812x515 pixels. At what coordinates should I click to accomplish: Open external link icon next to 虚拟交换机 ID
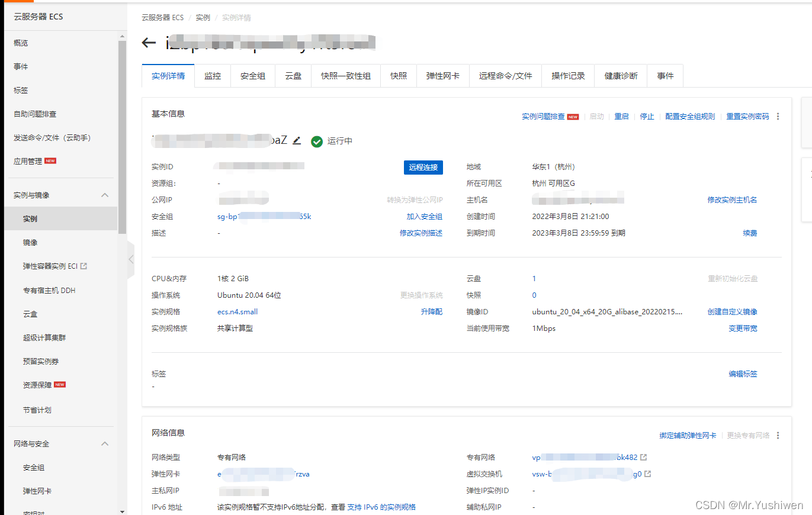(x=648, y=474)
